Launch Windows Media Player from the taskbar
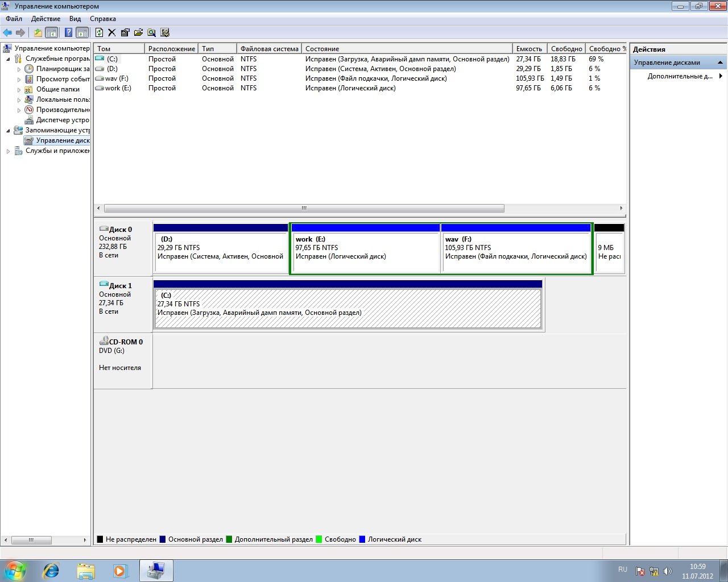Screen dimensions: 728x582 tap(120, 571)
